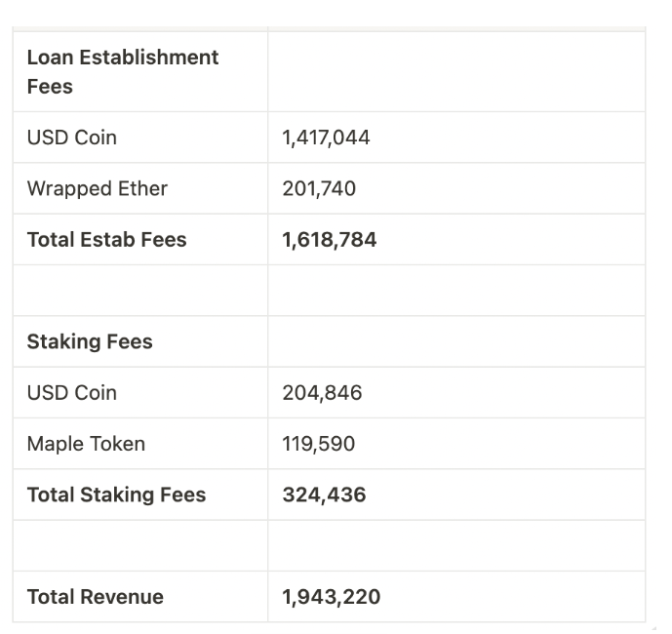
Task: Click the Wrapped Ether label cell
Action: click(x=140, y=188)
